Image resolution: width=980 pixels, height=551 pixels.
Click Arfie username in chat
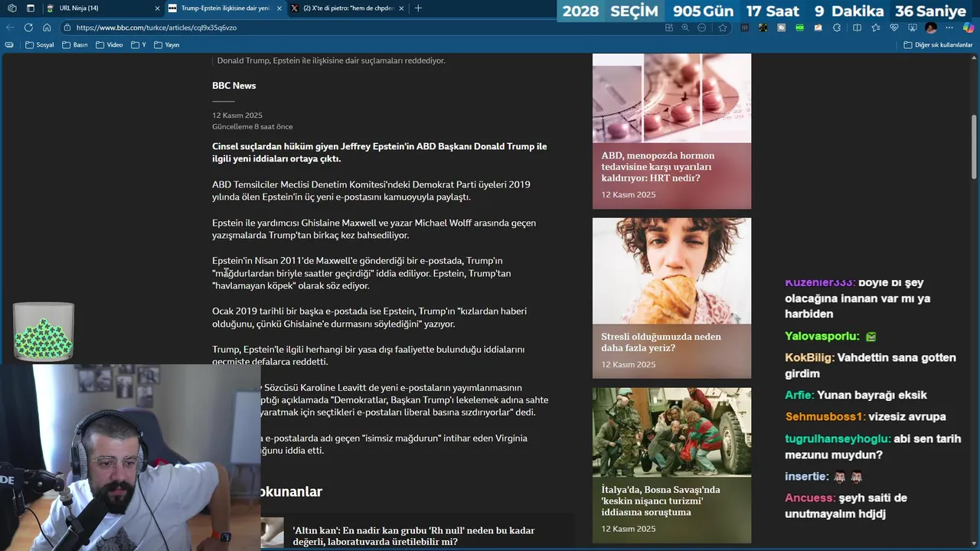click(799, 395)
